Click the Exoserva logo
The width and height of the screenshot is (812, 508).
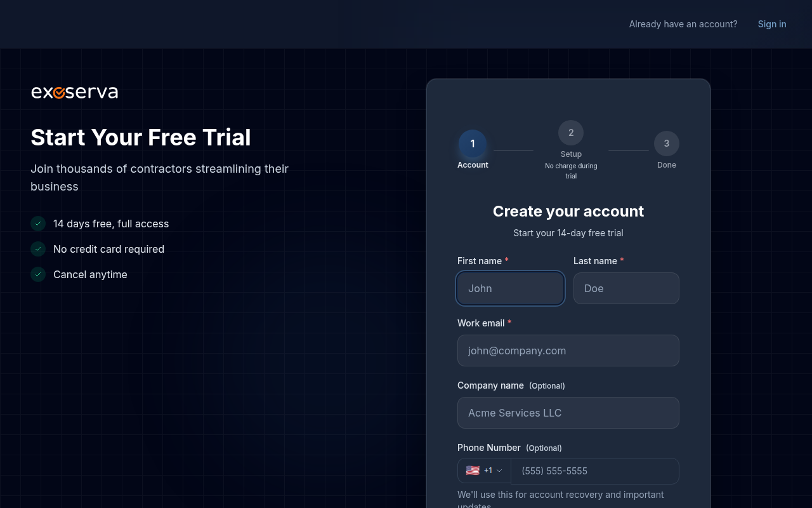[x=74, y=92]
